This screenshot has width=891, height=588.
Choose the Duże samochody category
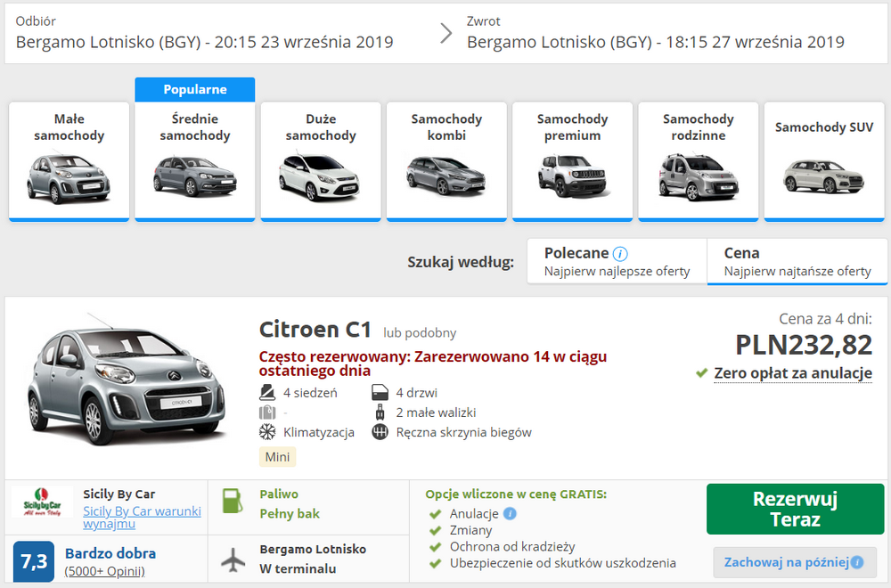321,161
